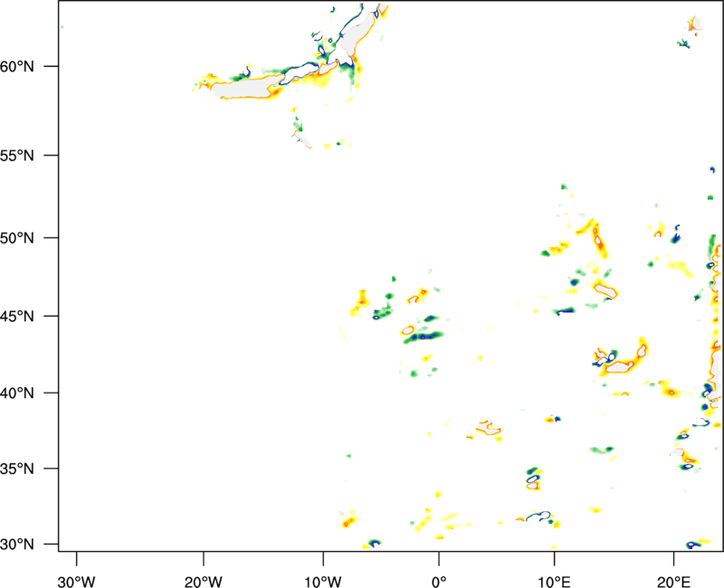Click the 20°E longitude label

pos(673,582)
